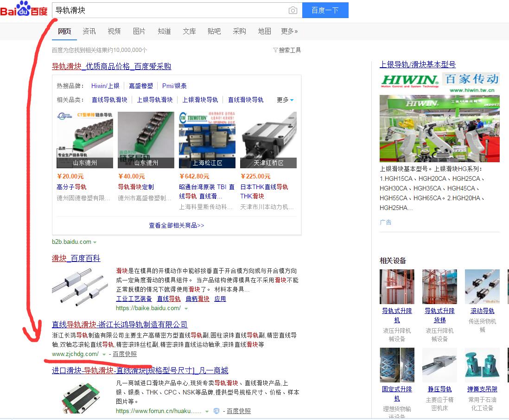Open the 滑块_百度百科 result
Screen dimensions: 509x420
(x=76, y=258)
